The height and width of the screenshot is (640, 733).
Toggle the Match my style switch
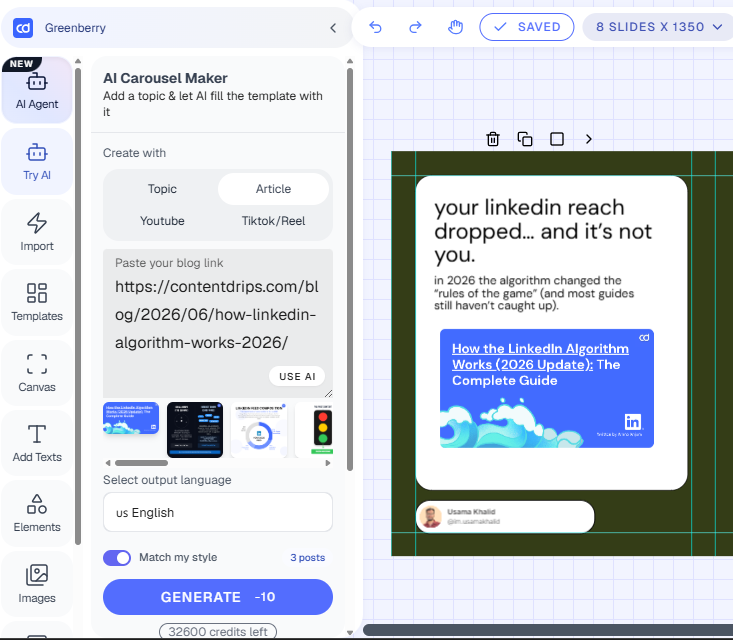click(x=117, y=557)
